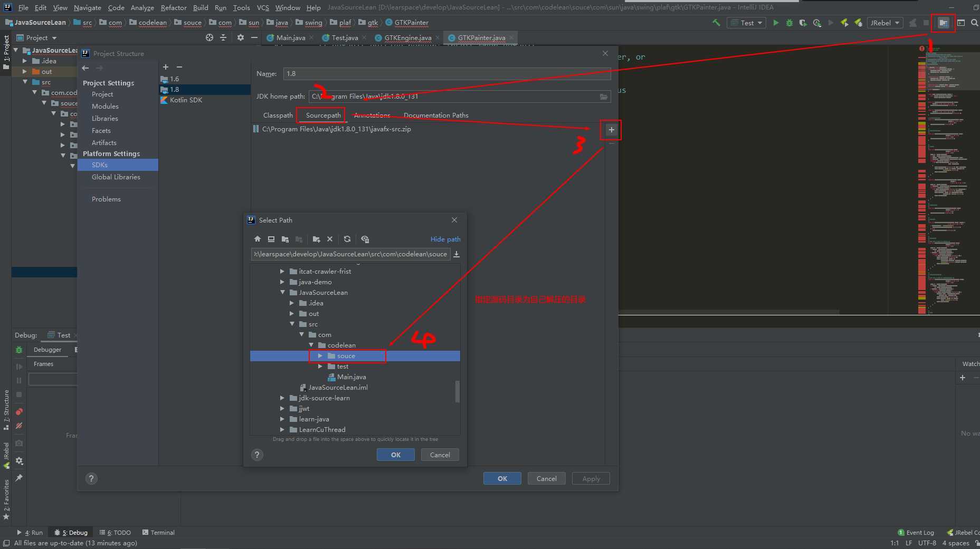Viewport: 980px width, 549px height.
Task: Remove selected SDK with minus icon
Action: pyautogui.click(x=179, y=67)
